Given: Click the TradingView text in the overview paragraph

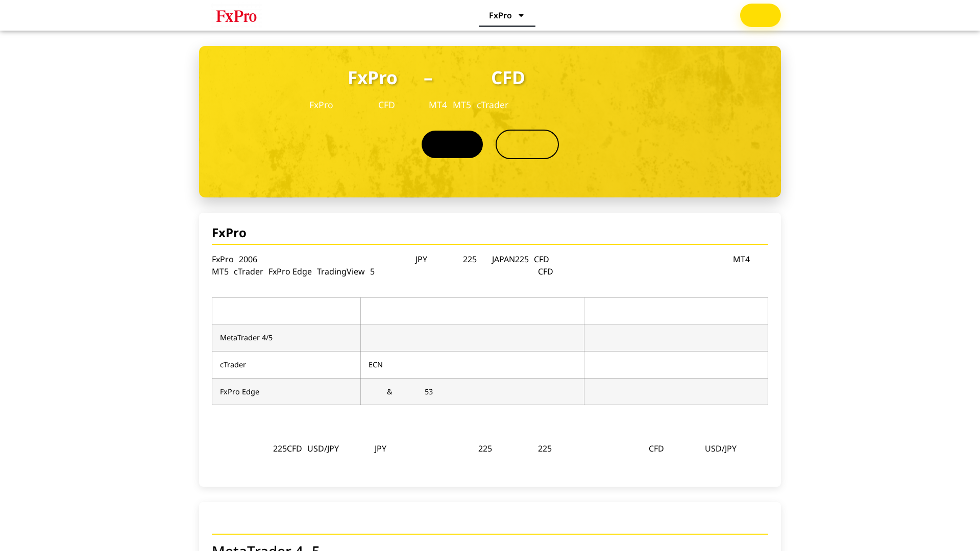Looking at the screenshot, I should [340, 271].
